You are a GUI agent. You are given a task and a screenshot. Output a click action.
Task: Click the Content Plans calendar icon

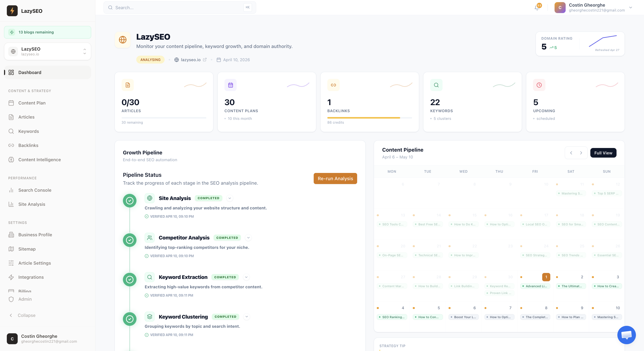(x=230, y=85)
